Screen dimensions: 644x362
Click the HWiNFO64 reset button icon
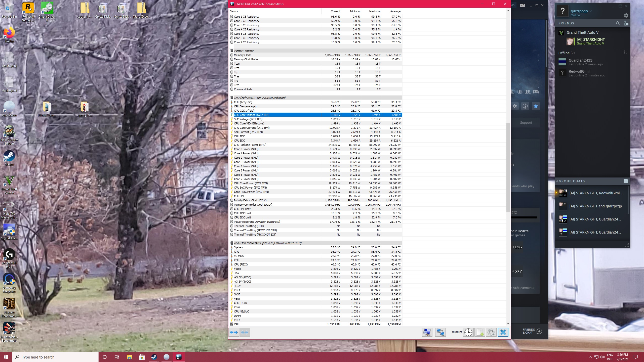(468, 332)
